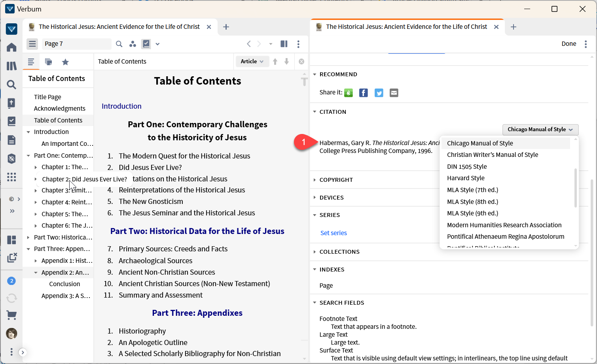Open the left panel's three-dot menu

click(299, 44)
